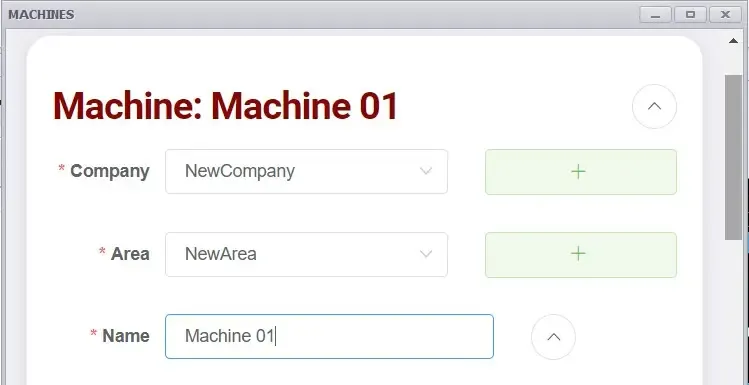The width and height of the screenshot is (749, 385).
Task: Click the MACHINES title bar text
Action: pyautogui.click(x=41, y=15)
